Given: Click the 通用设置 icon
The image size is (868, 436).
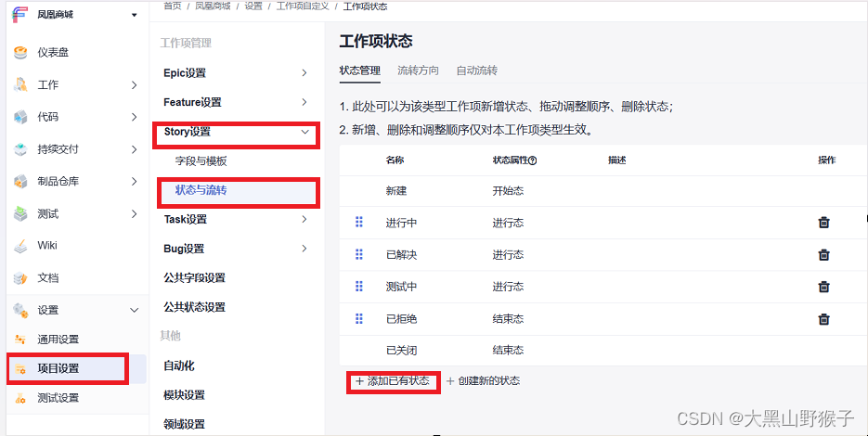Looking at the screenshot, I should [x=20, y=340].
